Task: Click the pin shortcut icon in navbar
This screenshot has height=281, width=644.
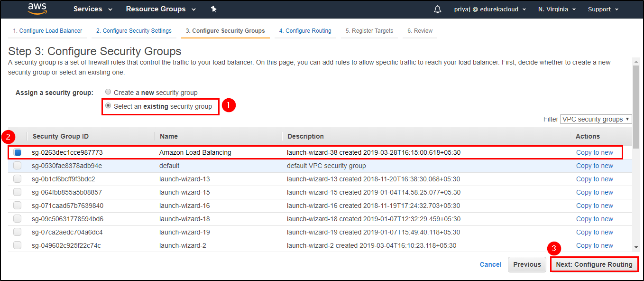Action: pos(213,9)
